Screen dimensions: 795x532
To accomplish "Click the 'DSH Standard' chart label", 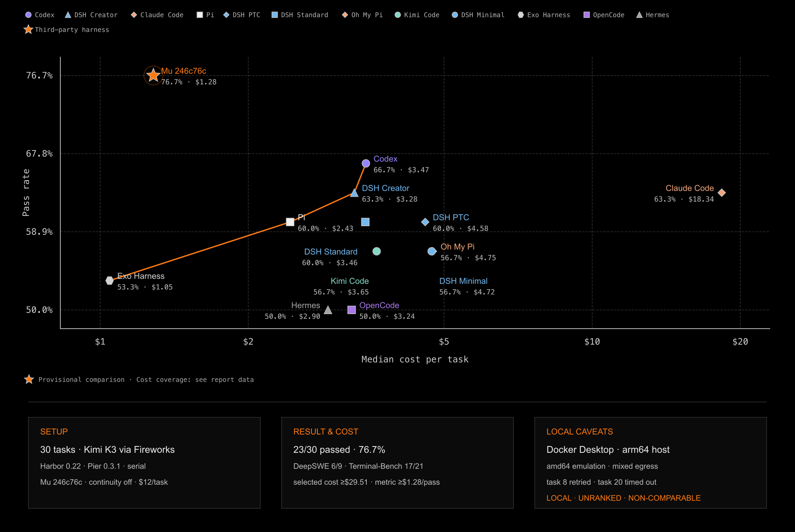I will click(x=331, y=252).
